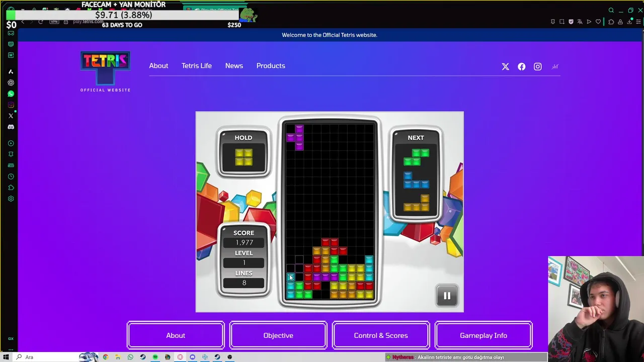Open Discord in browser sidebar

coord(11,127)
